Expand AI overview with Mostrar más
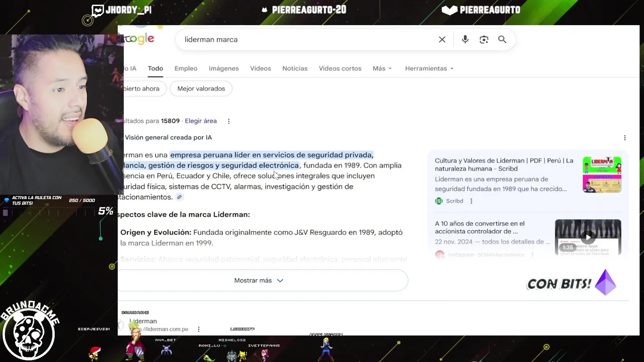 click(x=259, y=281)
